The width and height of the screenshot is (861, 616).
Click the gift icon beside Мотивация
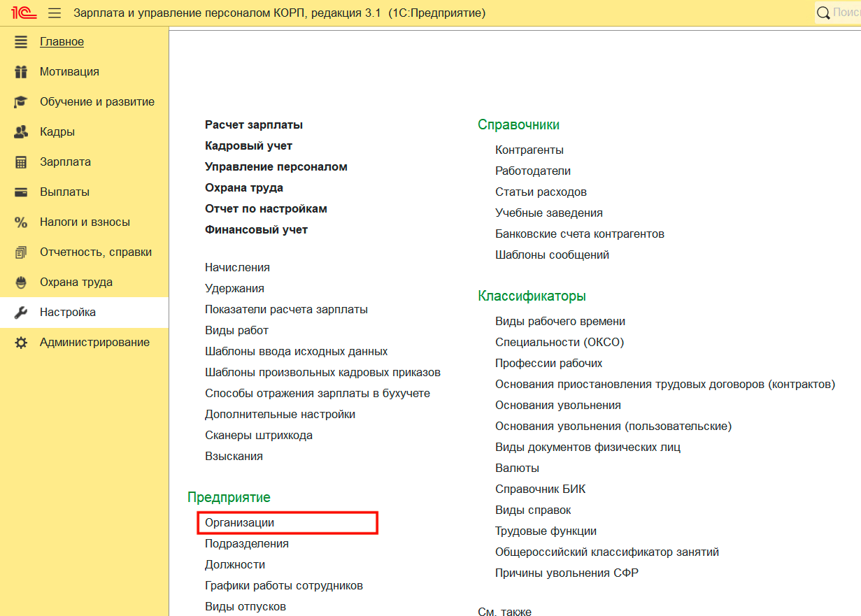pyautogui.click(x=21, y=72)
